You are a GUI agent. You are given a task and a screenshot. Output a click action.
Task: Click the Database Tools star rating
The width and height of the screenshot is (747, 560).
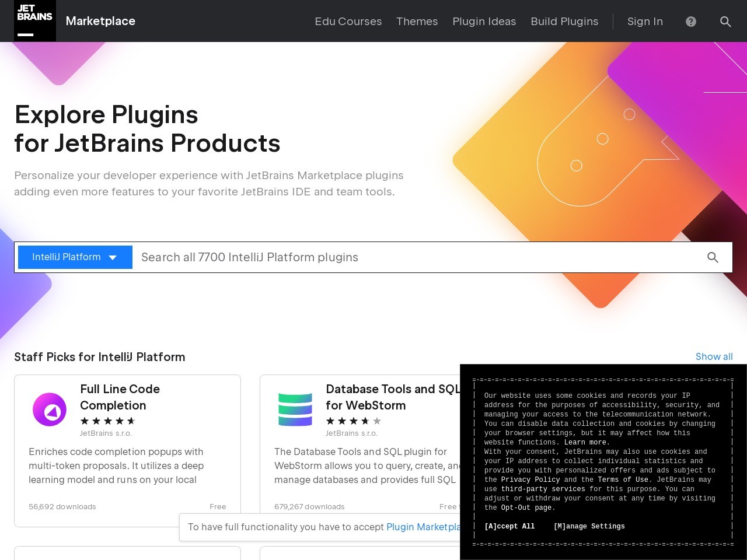click(354, 421)
